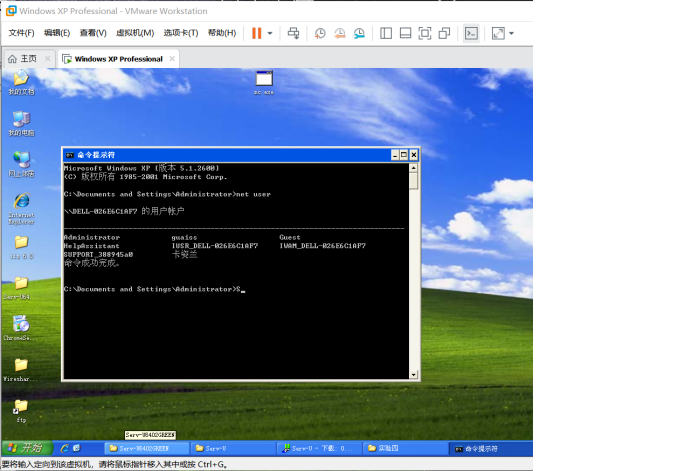Screen dimensions: 693x471
Task: Select the ChromeSe... installer desktop icon
Action: tap(20, 328)
